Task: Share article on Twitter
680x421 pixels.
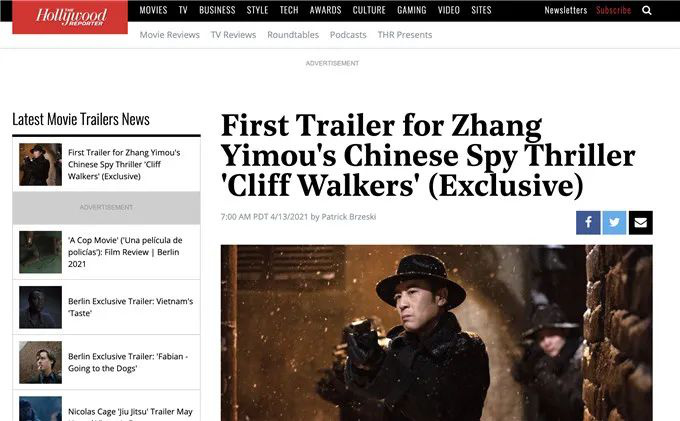Action: [x=614, y=222]
